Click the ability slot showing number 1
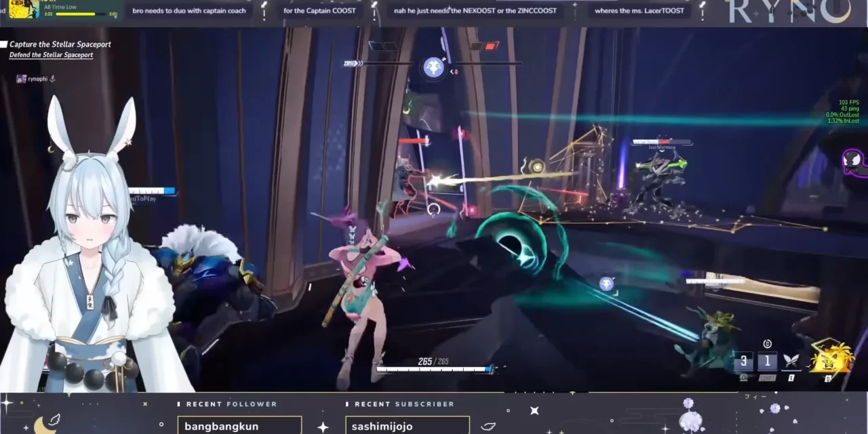The height and width of the screenshot is (434, 868). (x=767, y=361)
